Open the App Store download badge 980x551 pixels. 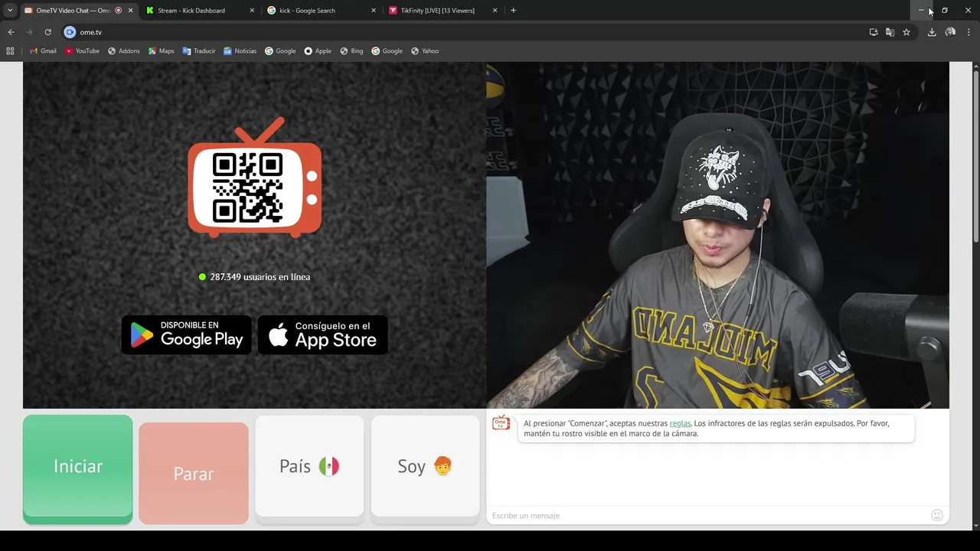pyautogui.click(x=322, y=335)
